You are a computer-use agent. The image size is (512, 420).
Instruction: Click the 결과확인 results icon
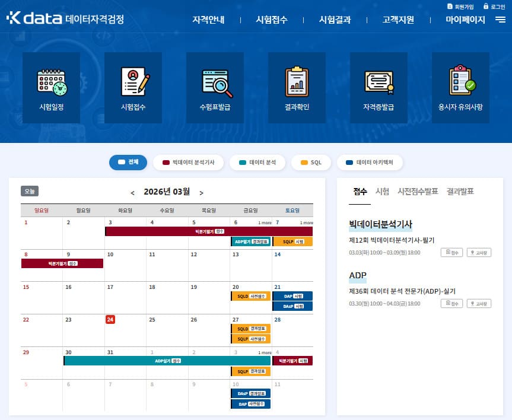pyautogui.click(x=297, y=80)
